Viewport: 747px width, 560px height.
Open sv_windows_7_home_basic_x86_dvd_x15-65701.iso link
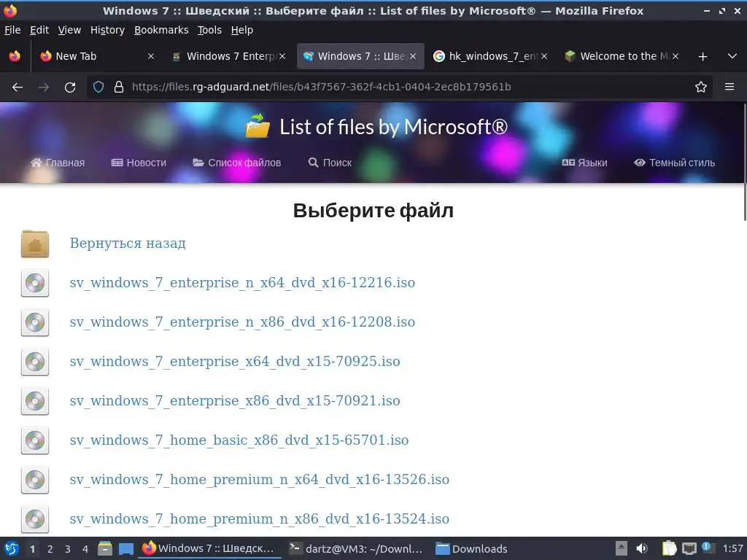239,440
